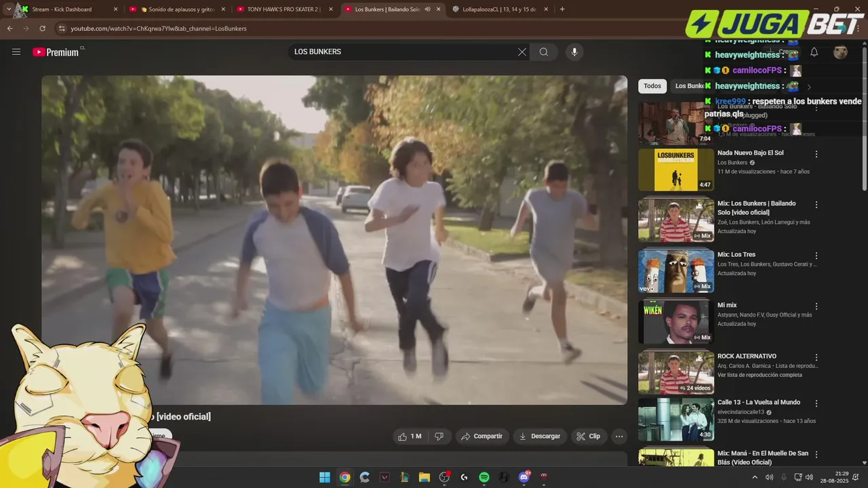Open options menu for Nada Nuevo Bajo El Sol
The image size is (868, 488).
(816, 154)
